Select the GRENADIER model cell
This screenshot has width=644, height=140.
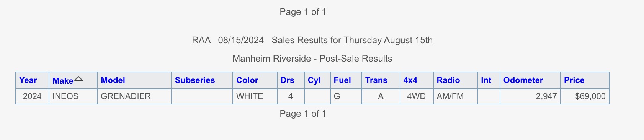point(134,96)
